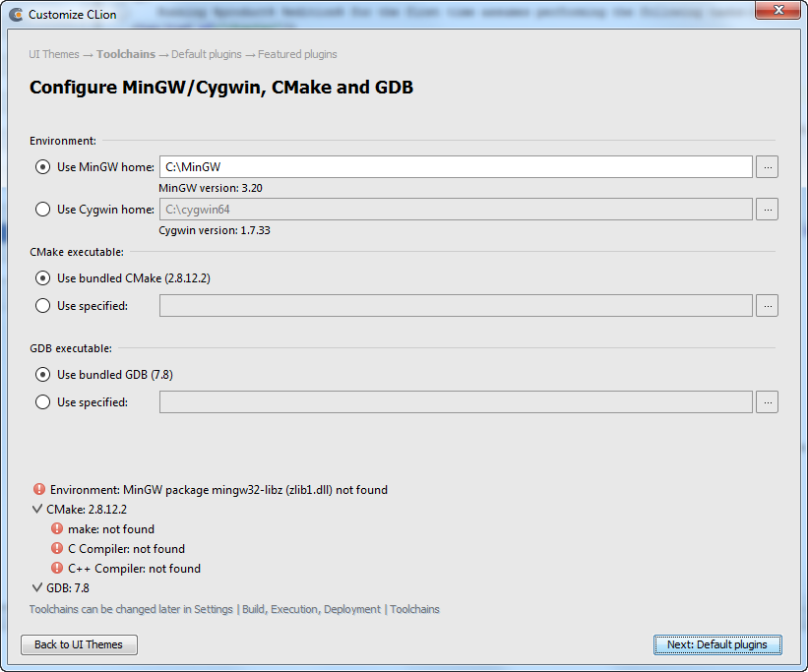Click the CMake: 2.8.12.2 status text
808x672 pixels.
point(87,510)
